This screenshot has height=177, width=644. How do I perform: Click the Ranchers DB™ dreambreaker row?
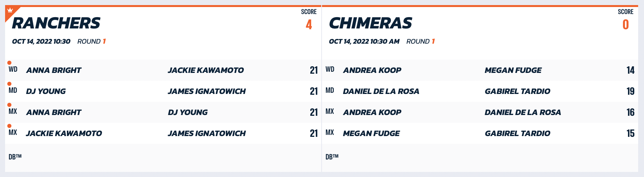pyautogui.click(x=163, y=157)
